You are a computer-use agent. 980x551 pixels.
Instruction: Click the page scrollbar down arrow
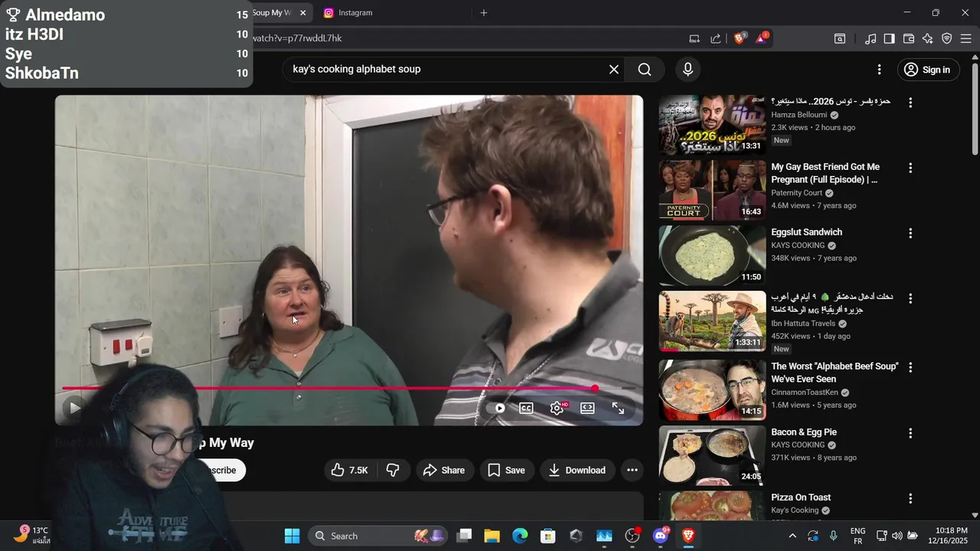975,516
